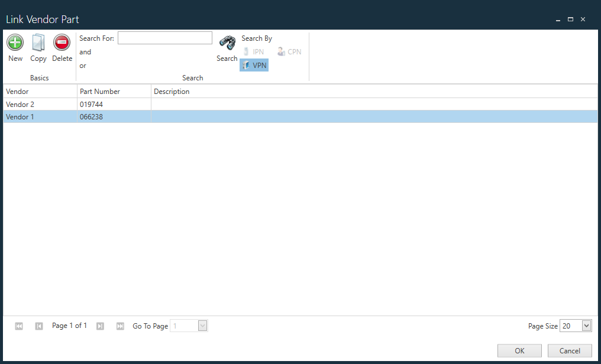Jump to the first page
Viewport: 601px width, 364px height.
[18, 326]
